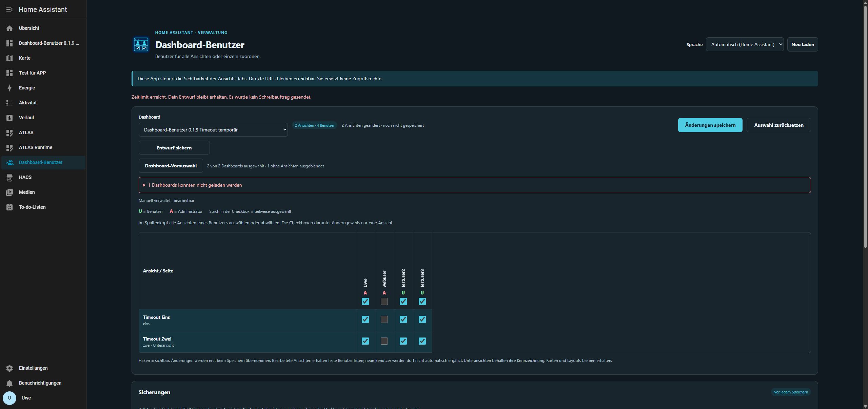Collapse the sidebar with the menu icon
The image size is (868, 409).
point(9,9)
